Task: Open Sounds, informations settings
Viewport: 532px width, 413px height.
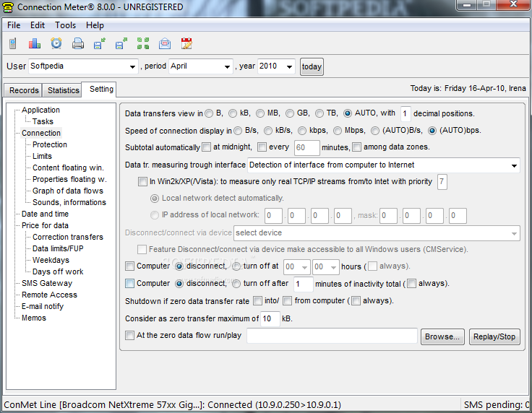Action: click(69, 202)
